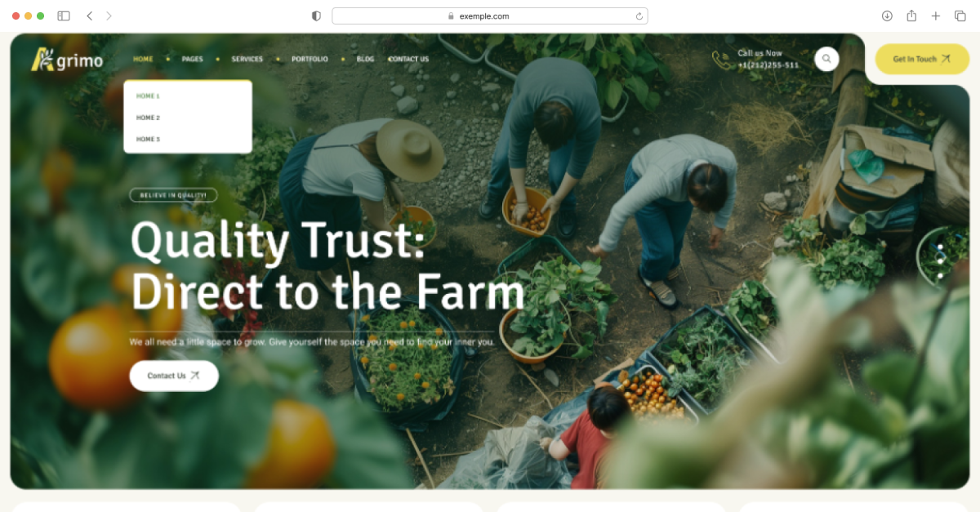Click the phone icon beside Call us Now
The image size is (980, 512).
coord(722,60)
